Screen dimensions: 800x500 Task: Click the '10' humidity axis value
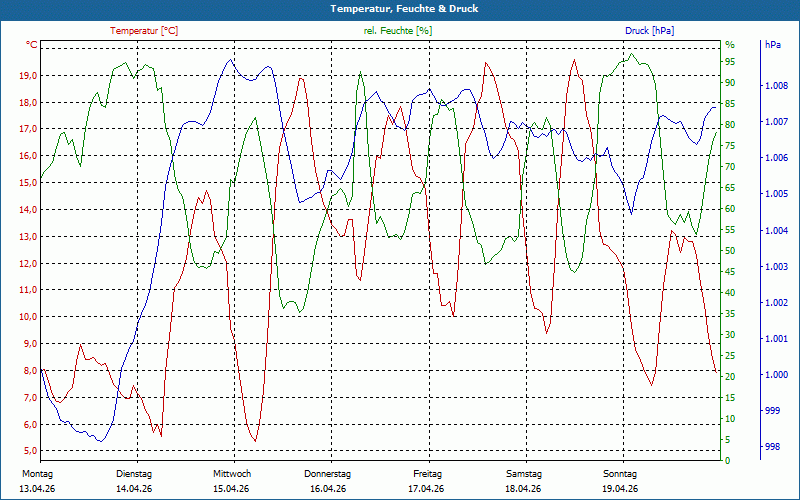click(x=730, y=419)
